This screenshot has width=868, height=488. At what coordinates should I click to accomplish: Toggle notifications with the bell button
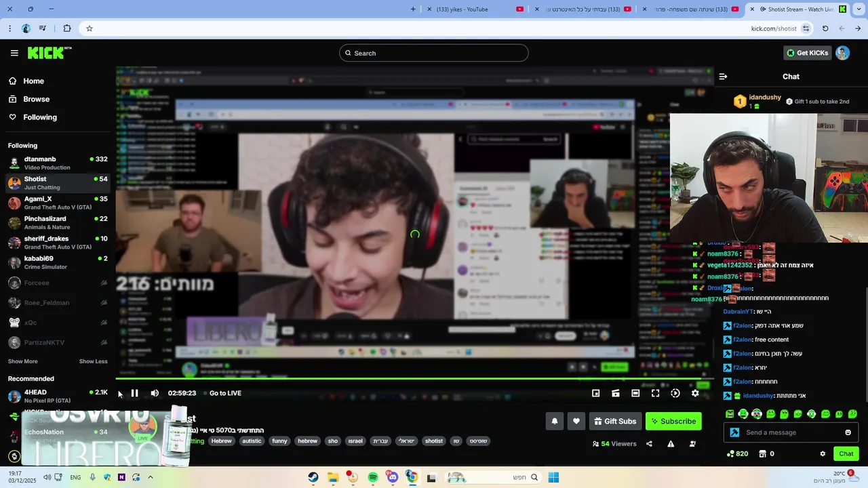point(555,421)
